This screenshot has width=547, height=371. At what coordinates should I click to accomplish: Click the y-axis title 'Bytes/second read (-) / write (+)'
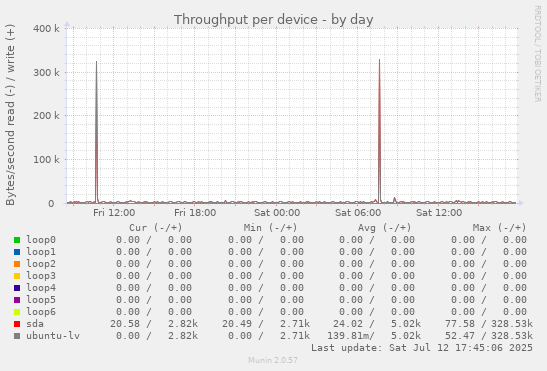[x=10, y=115]
